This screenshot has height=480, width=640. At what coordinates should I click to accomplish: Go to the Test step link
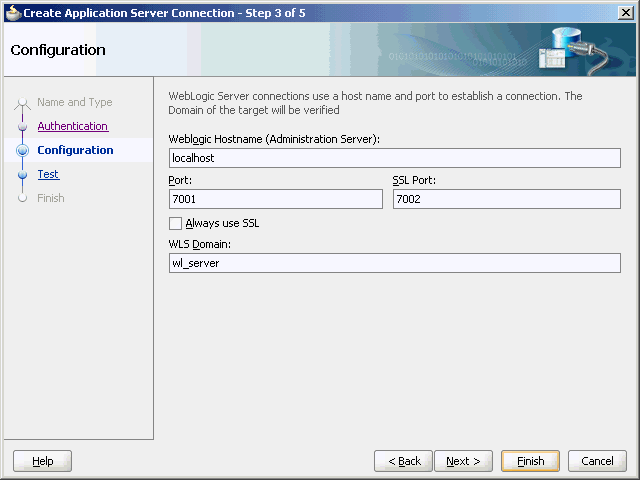(x=48, y=174)
